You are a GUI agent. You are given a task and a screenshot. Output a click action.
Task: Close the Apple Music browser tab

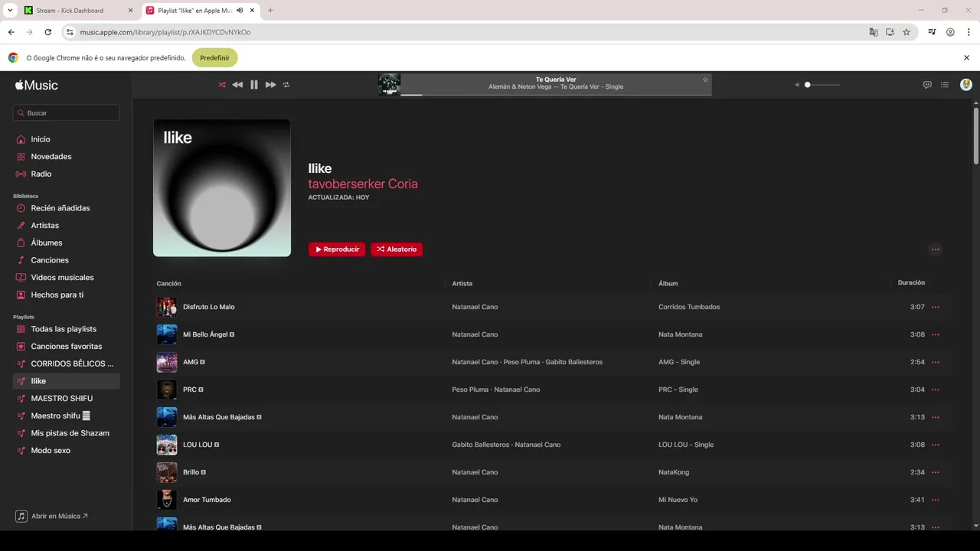tap(252, 11)
